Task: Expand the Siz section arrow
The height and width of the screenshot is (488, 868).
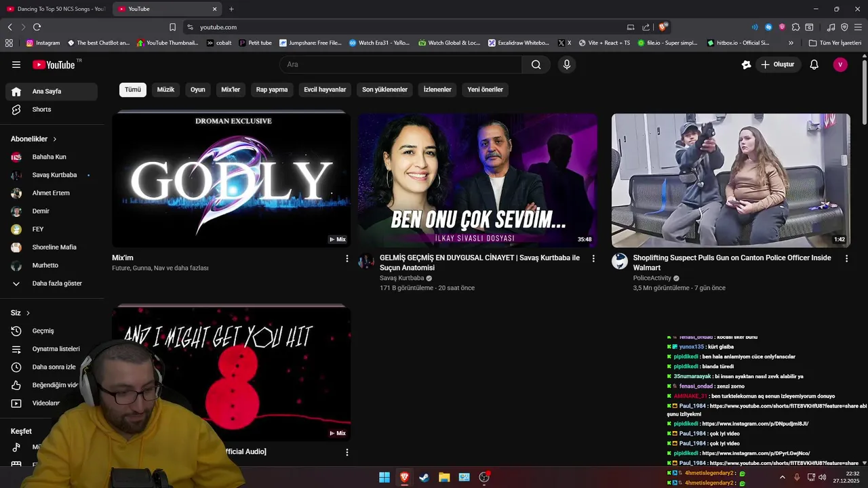Action: pos(28,313)
